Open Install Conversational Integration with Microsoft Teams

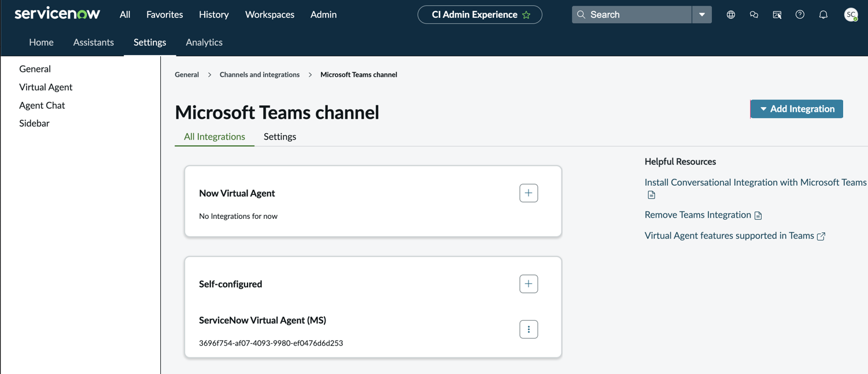(x=755, y=182)
